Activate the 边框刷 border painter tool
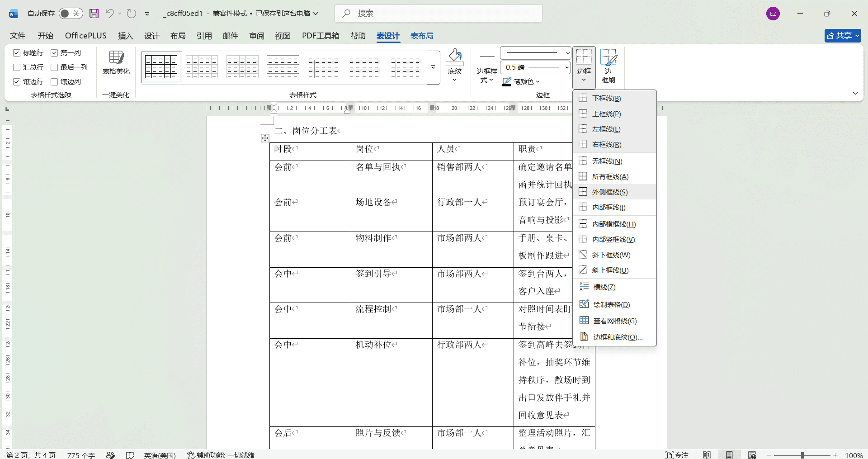 tap(609, 66)
